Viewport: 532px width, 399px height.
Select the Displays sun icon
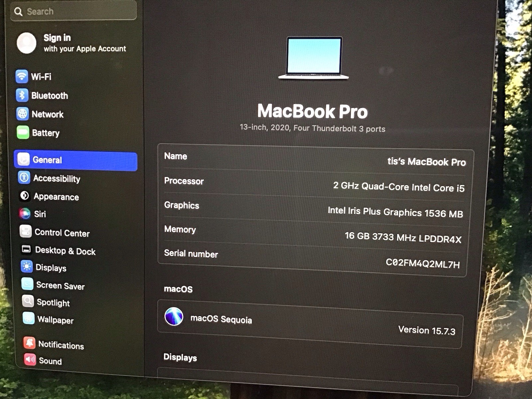[27, 266]
